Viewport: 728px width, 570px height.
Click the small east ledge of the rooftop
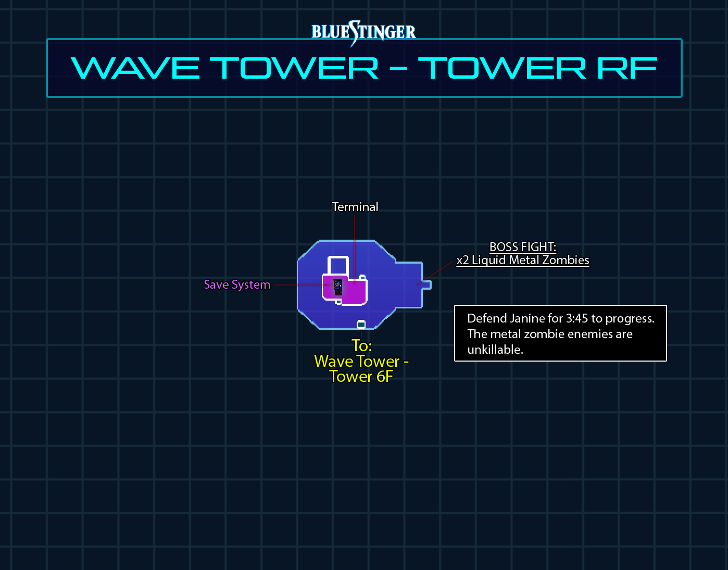[426, 284]
